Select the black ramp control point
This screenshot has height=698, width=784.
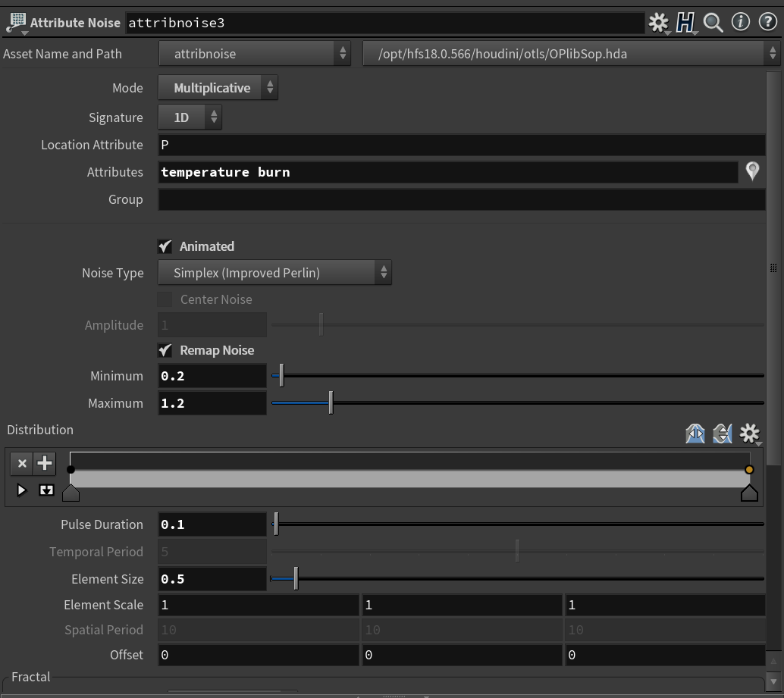tap(71, 470)
